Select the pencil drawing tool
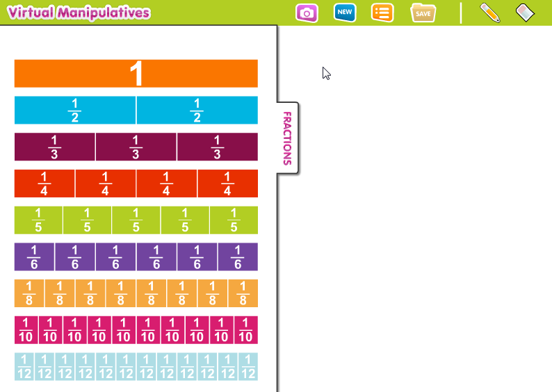This screenshot has height=392, width=552. click(489, 13)
